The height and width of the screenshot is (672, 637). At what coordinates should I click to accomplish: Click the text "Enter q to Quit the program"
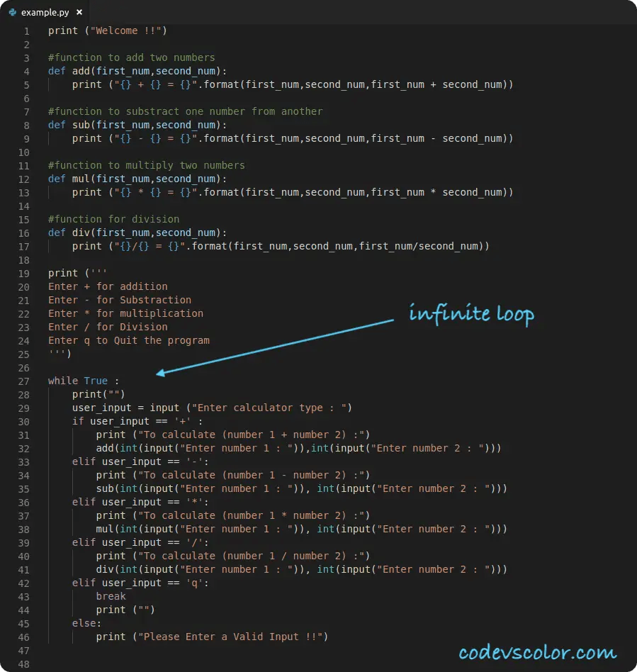click(129, 340)
